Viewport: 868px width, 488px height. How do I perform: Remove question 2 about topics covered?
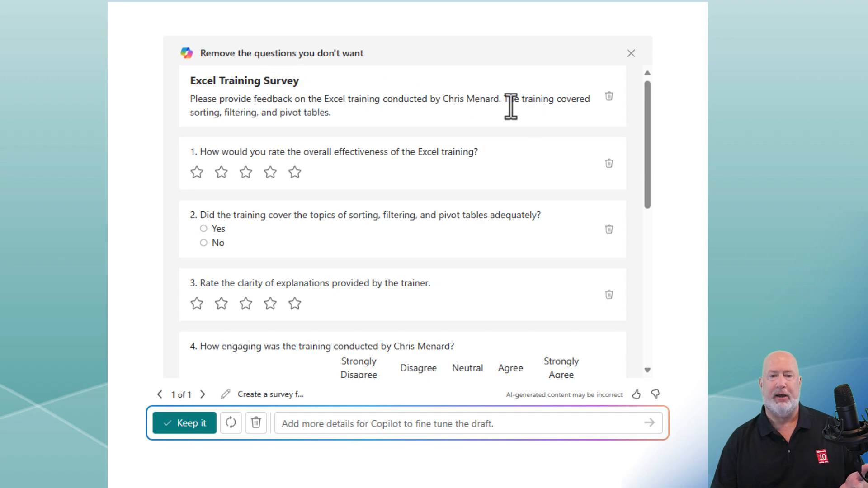pyautogui.click(x=609, y=229)
